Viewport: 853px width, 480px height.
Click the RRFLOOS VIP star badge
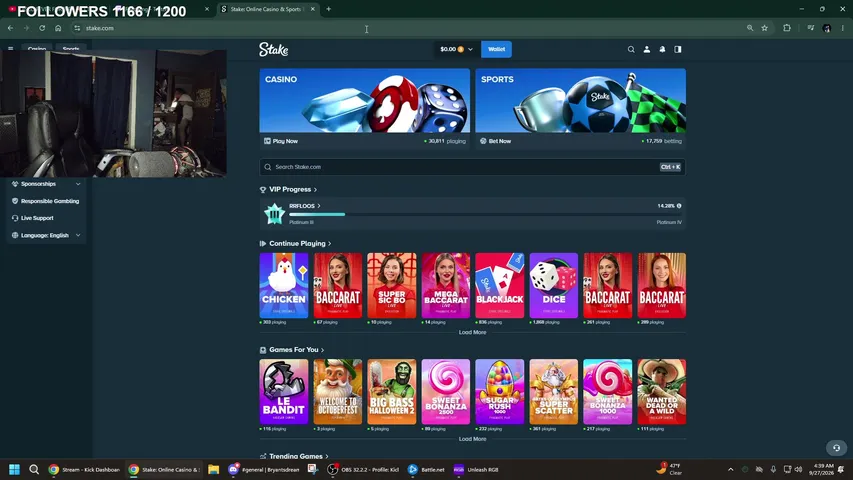coord(274,214)
